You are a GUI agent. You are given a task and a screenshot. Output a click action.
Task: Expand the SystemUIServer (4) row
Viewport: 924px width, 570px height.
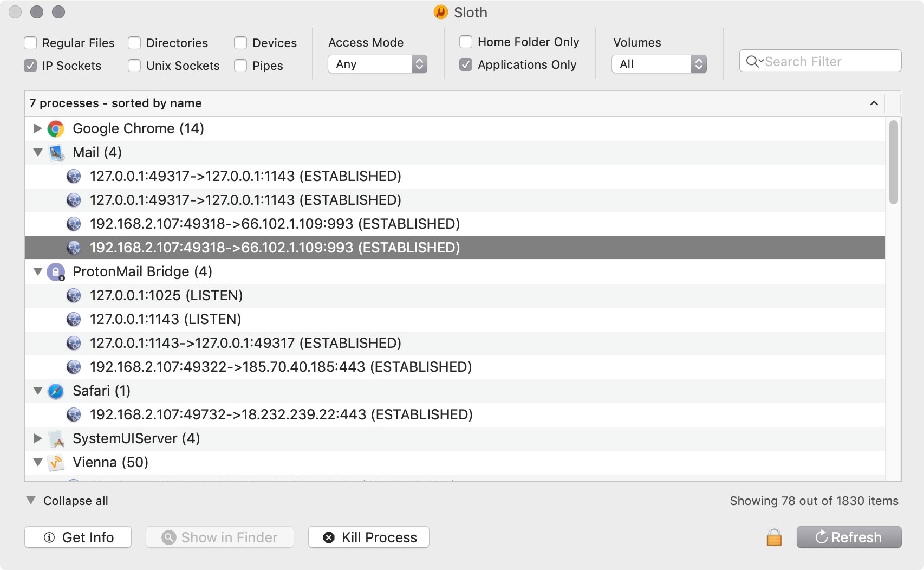(37, 438)
